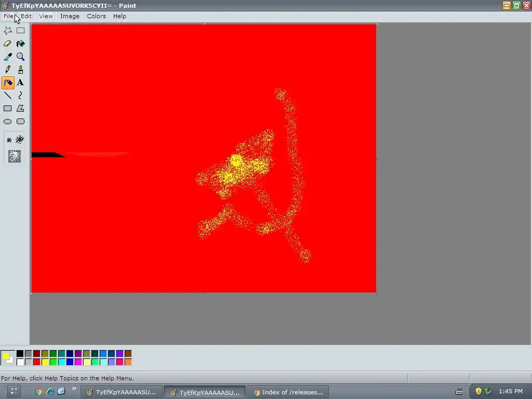Viewport: 532px width, 399px height.
Task: Click the keyboard icon in the system tray
Action: point(459,392)
